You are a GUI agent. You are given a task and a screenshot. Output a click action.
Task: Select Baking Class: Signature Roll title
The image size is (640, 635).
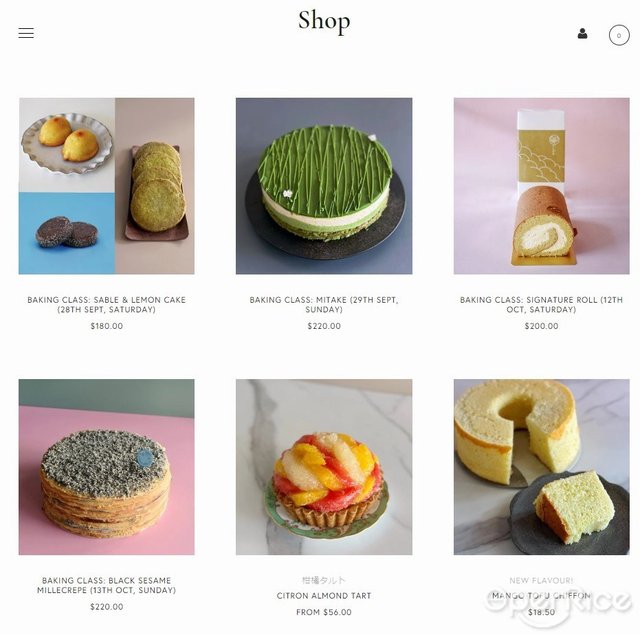pos(542,304)
